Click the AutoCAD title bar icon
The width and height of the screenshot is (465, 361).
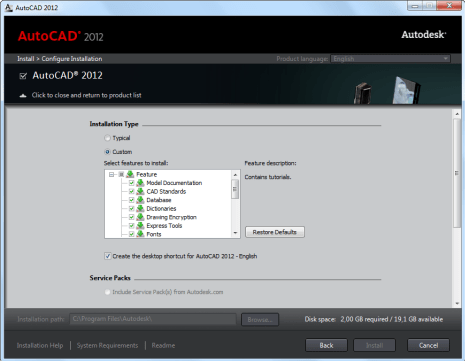9,7
